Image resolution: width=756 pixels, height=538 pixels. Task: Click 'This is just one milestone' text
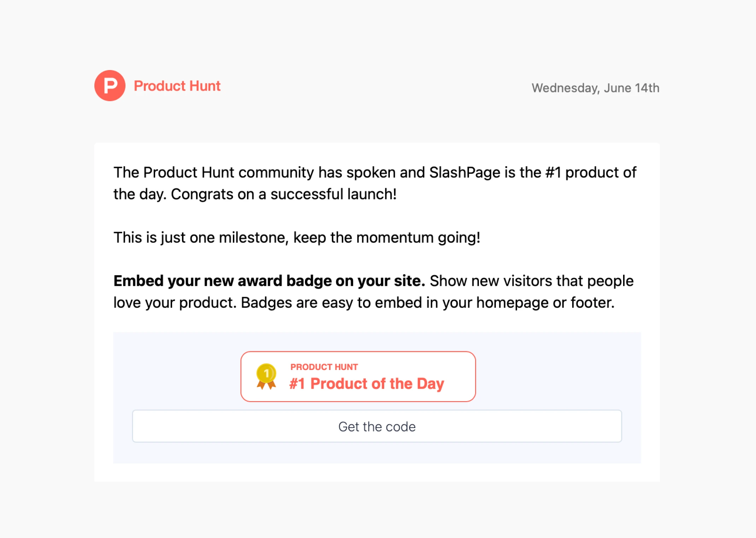pos(201,238)
